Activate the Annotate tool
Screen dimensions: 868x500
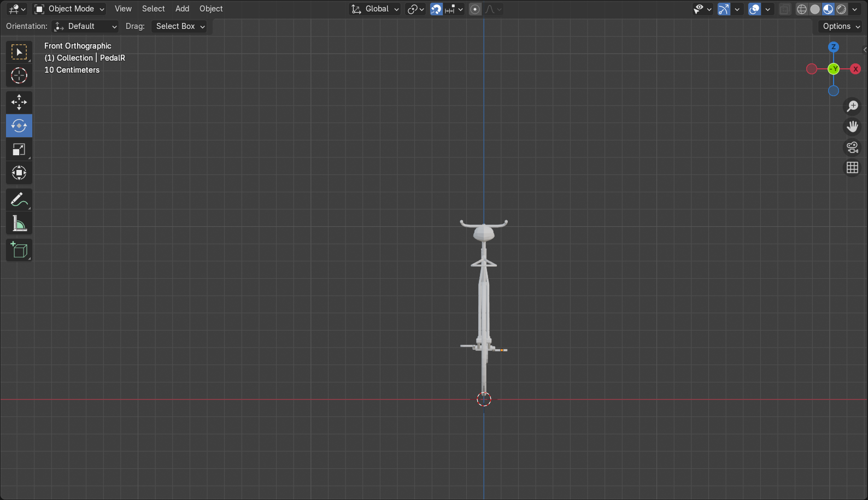pos(19,200)
